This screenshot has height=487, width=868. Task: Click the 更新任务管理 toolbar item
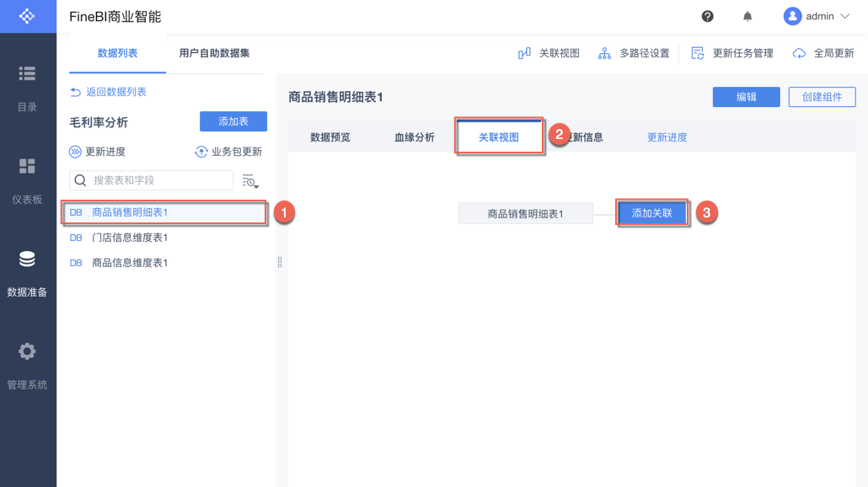(731, 53)
